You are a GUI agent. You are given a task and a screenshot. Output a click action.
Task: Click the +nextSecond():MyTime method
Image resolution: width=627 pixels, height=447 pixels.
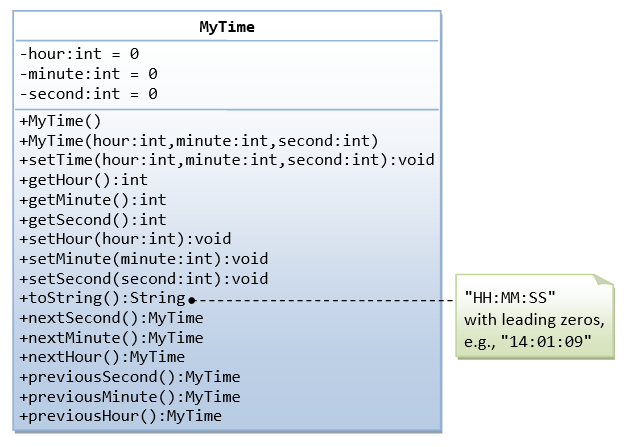[x=111, y=318]
